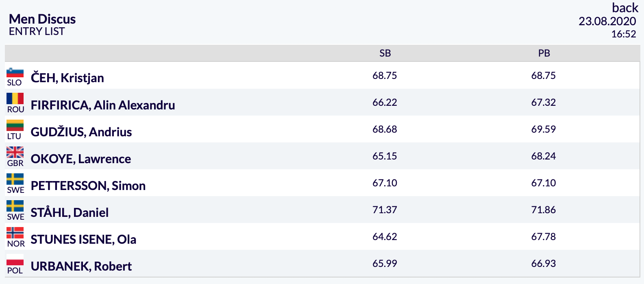Go back using the back link

(x=625, y=8)
